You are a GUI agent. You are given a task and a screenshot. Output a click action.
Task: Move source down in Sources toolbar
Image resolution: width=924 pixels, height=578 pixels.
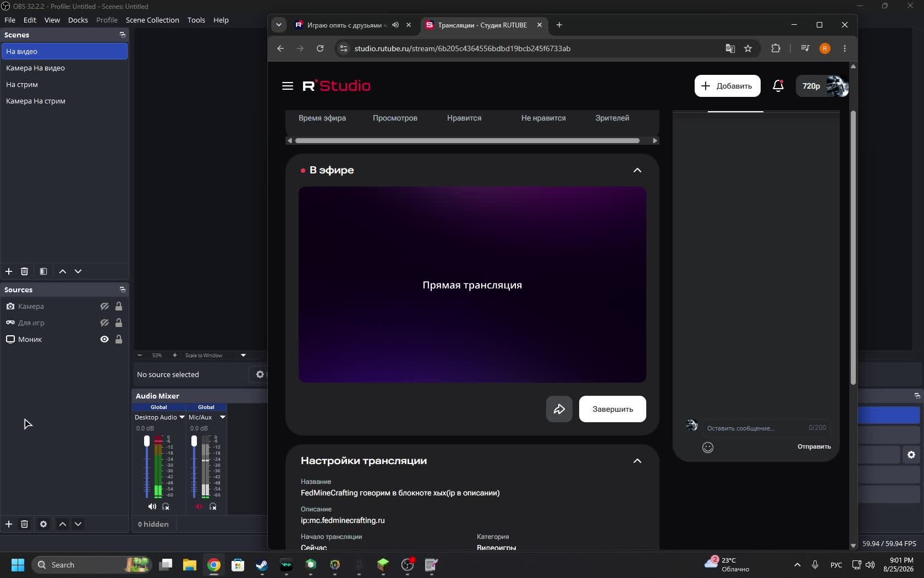(x=78, y=524)
